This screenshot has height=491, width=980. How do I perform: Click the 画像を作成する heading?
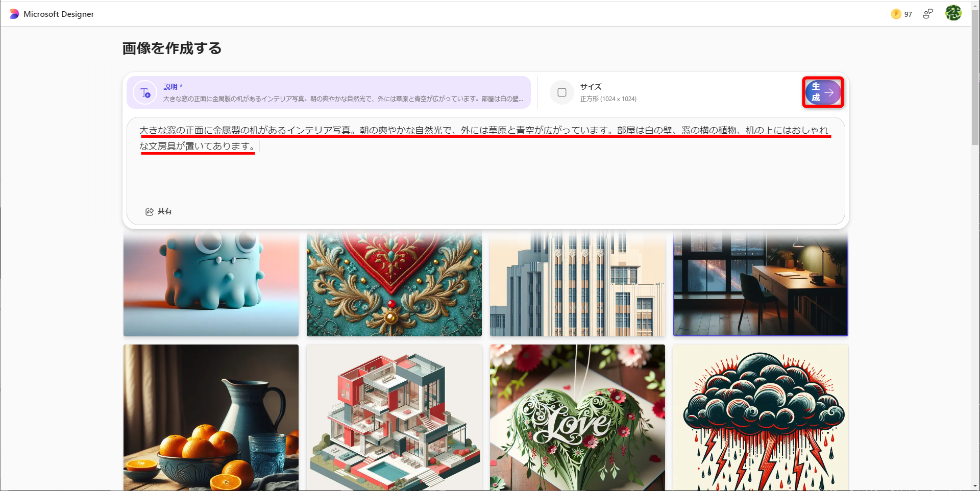[172, 48]
